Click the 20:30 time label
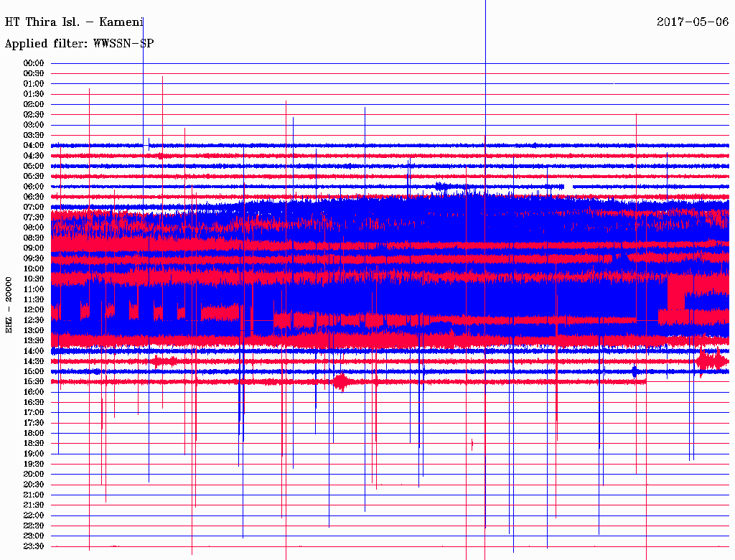The width and height of the screenshot is (735, 560). [x=34, y=485]
